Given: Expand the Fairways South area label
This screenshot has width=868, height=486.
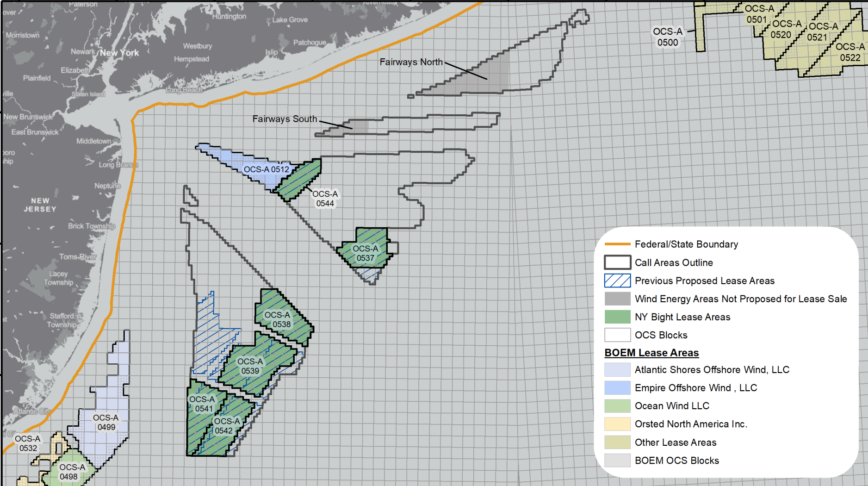Looking at the screenshot, I should pyautogui.click(x=284, y=119).
